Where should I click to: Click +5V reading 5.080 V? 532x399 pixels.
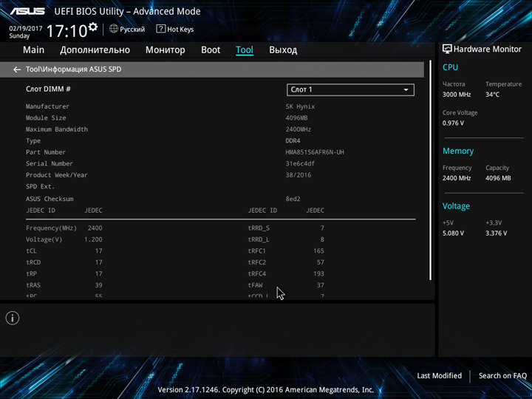453,233
